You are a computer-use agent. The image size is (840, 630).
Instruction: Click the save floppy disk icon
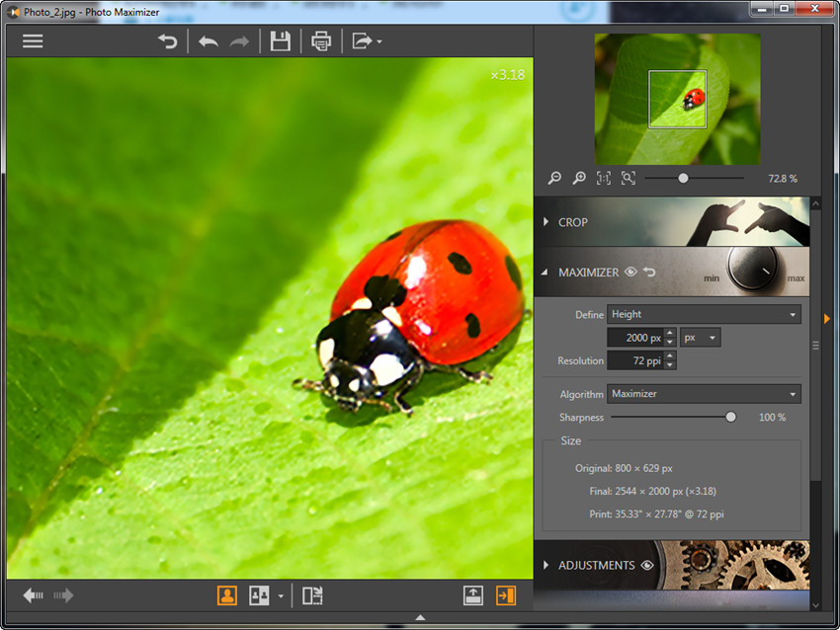(x=280, y=41)
